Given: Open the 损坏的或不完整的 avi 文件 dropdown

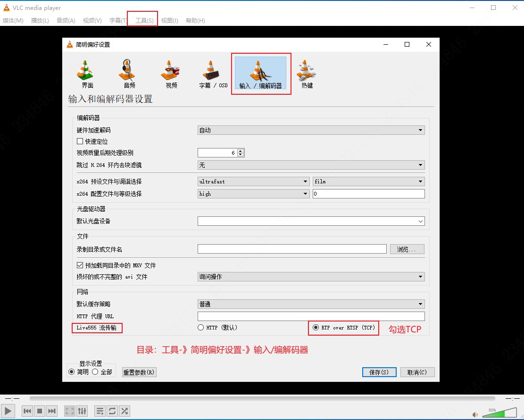Looking at the screenshot, I should [x=311, y=277].
